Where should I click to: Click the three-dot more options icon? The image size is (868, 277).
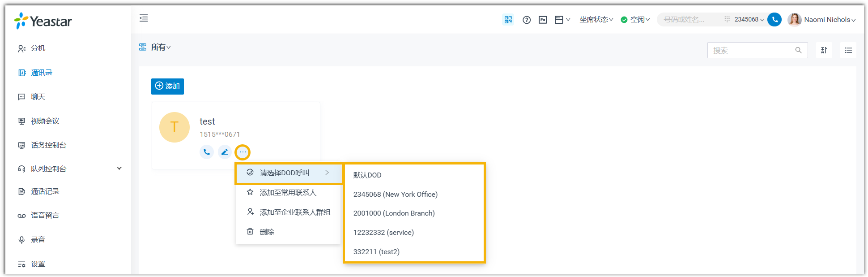pyautogui.click(x=243, y=152)
